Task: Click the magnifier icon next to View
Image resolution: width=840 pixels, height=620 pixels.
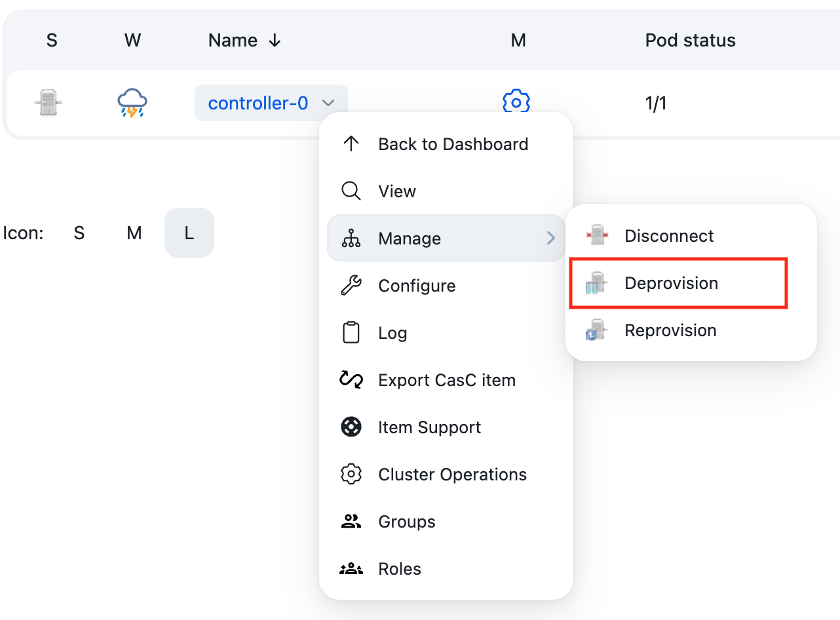Action: tap(351, 191)
